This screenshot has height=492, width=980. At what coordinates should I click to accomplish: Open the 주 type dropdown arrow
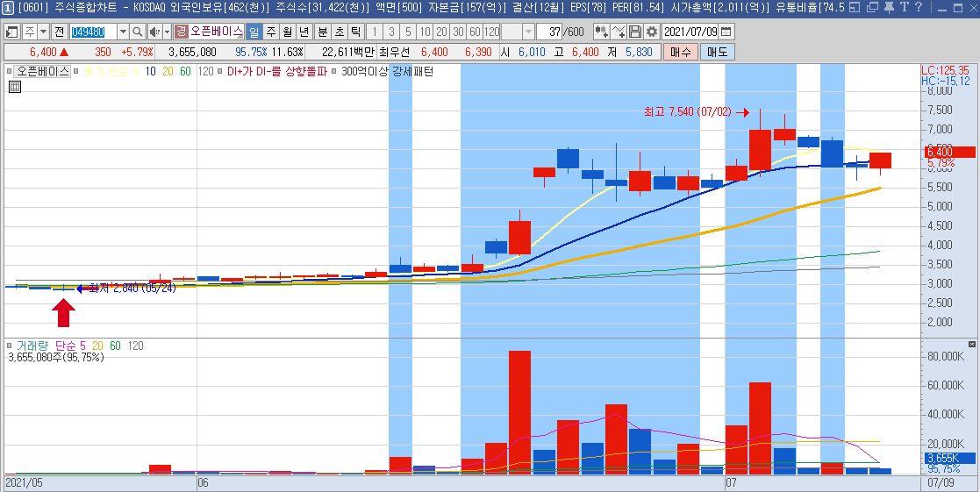pos(43,32)
